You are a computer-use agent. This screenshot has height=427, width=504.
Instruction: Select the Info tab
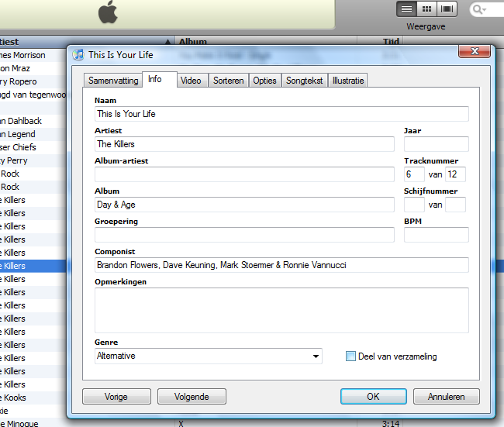coord(160,79)
